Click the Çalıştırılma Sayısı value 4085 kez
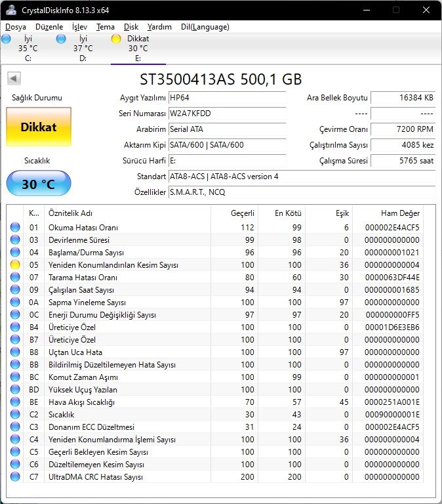Image resolution: width=442 pixels, height=504 pixels. 403,145
